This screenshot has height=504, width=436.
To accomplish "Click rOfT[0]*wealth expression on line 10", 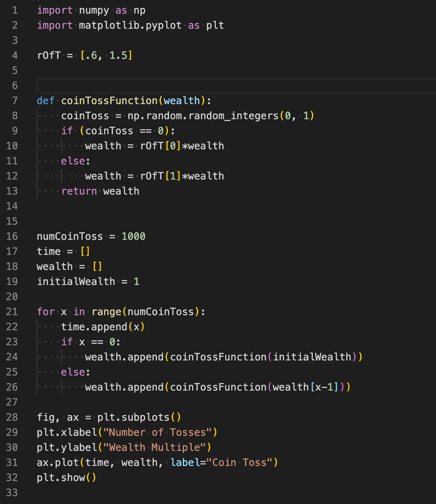I will tap(182, 146).
